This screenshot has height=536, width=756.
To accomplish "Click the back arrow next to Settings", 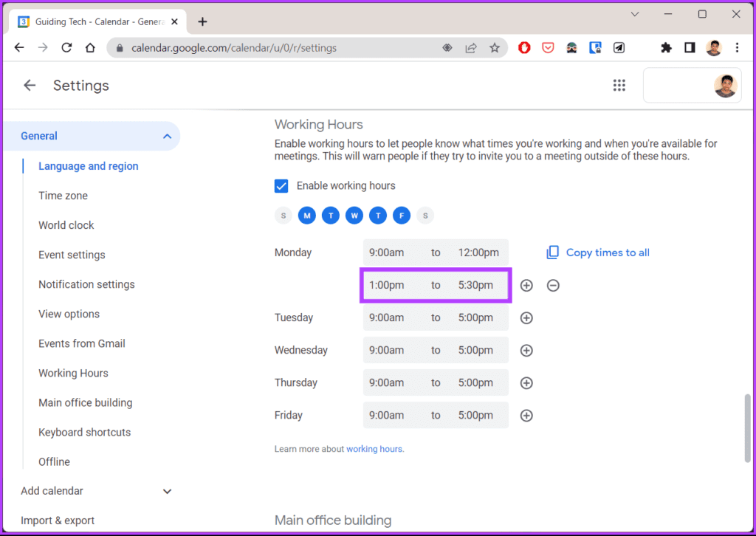I will click(x=30, y=86).
